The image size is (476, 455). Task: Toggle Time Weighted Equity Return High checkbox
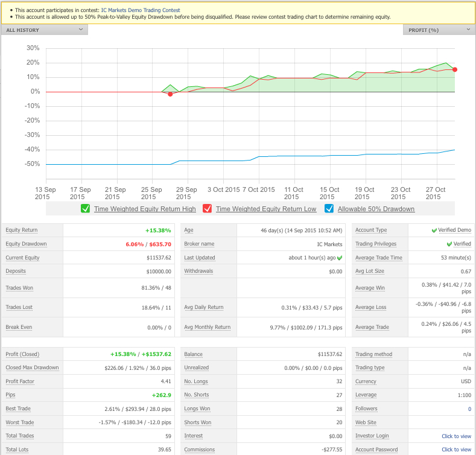[x=85, y=209]
